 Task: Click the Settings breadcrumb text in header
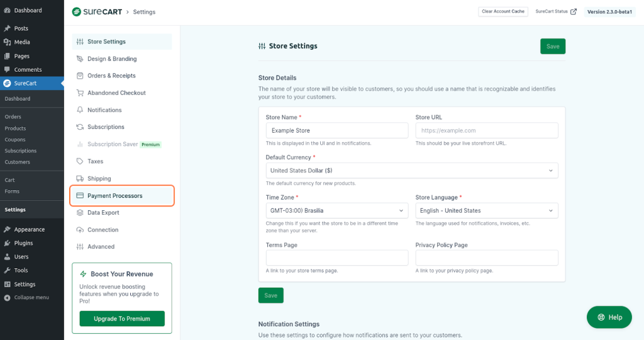click(144, 12)
